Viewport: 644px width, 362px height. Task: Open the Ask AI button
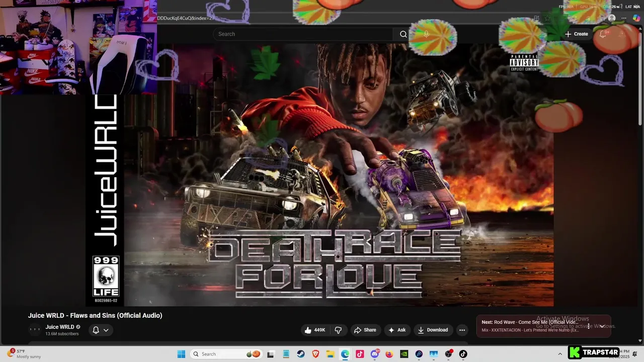(x=397, y=330)
